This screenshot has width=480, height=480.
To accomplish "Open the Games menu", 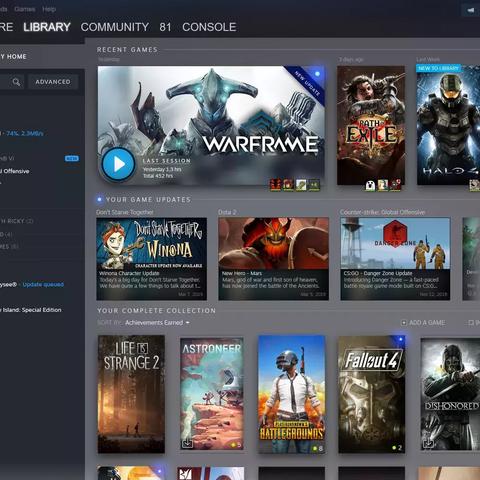I will (x=25, y=9).
